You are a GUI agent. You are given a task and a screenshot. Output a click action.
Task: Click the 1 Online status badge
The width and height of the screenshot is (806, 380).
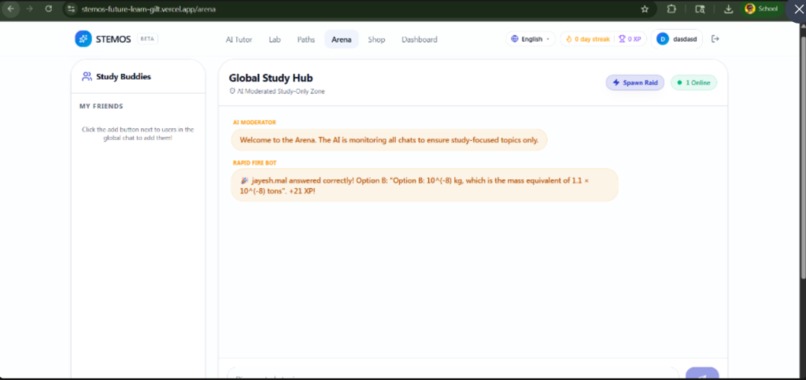point(693,82)
